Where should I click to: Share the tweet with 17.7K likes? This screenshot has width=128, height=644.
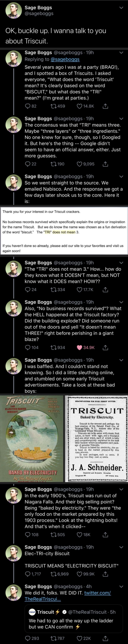pos(105,290)
